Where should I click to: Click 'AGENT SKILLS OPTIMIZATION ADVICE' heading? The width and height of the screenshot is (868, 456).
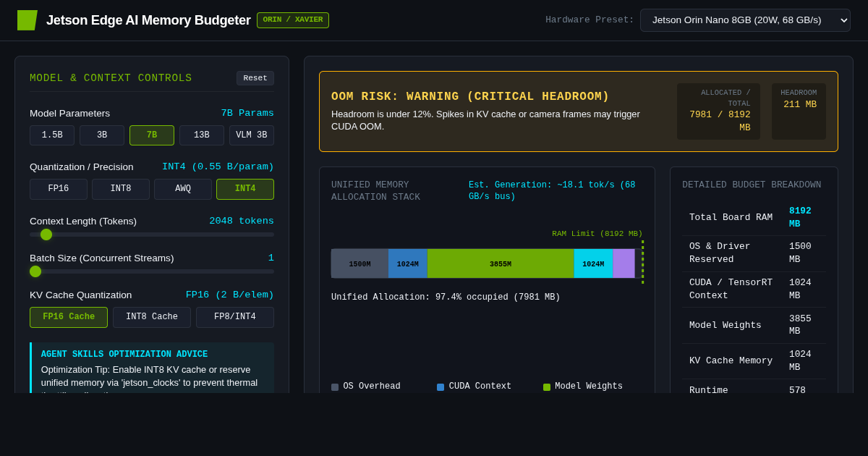pyautogui.click(x=124, y=355)
